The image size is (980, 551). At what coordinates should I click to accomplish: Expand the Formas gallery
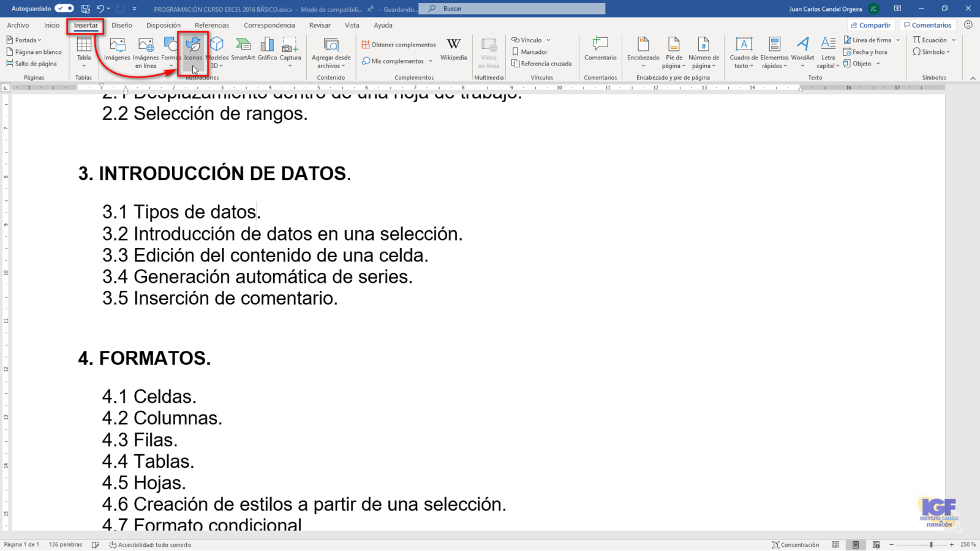[170, 51]
